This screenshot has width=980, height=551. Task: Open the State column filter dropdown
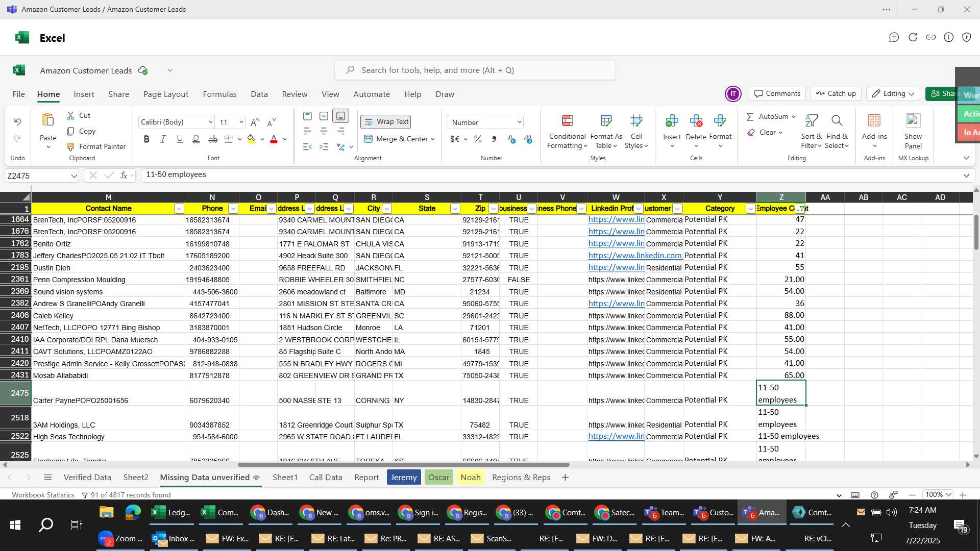click(x=455, y=209)
